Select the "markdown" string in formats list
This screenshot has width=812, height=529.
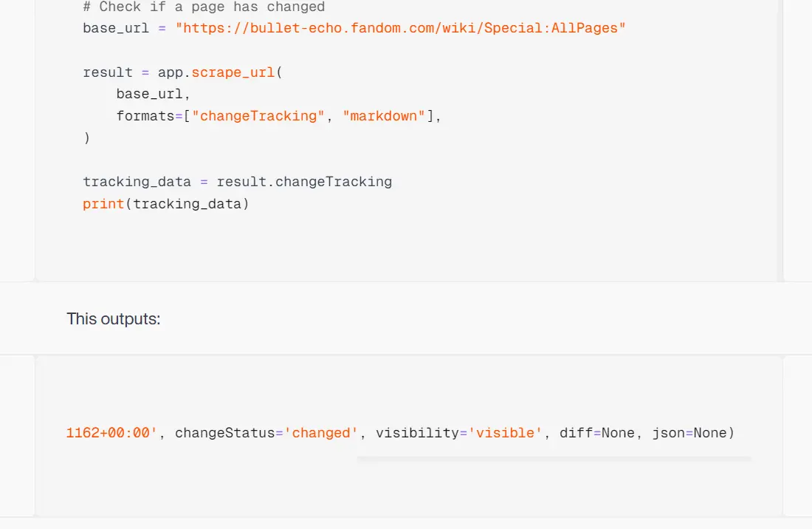coord(384,116)
